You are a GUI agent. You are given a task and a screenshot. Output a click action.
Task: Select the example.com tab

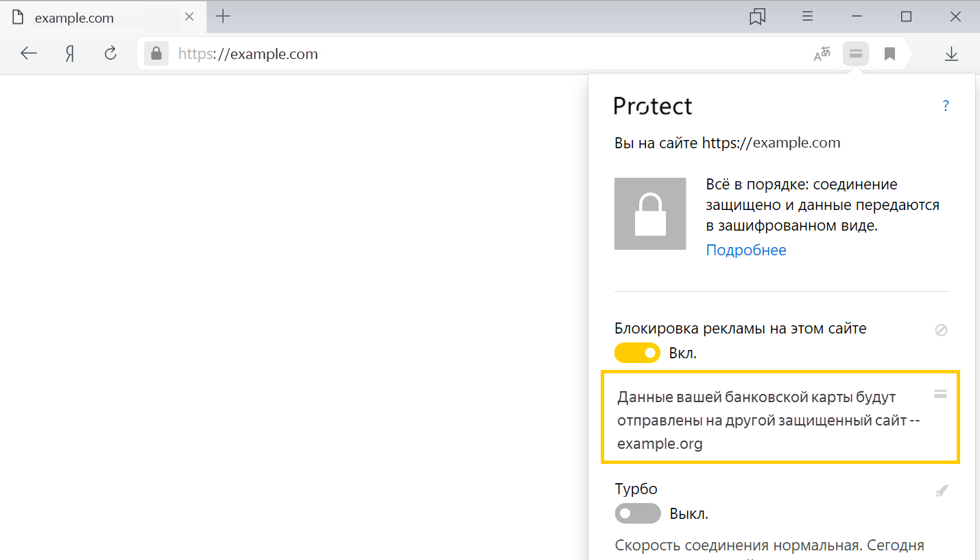(x=104, y=18)
